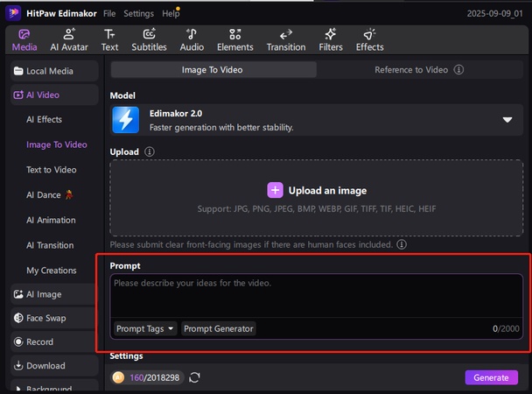Image resolution: width=532 pixels, height=394 pixels.
Task: Click the Reference to Video info icon
Action: click(458, 69)
